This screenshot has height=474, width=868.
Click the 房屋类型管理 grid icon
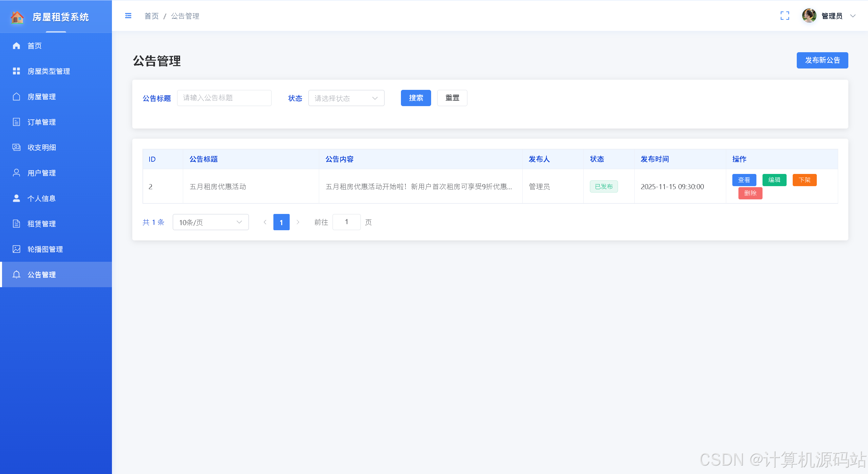(x=16, y=71)
